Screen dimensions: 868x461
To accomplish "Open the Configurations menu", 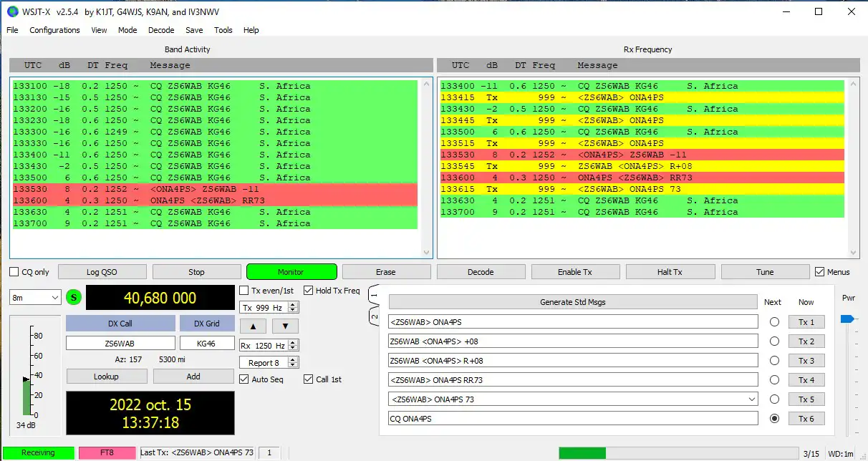I will [x=54, y=30].
